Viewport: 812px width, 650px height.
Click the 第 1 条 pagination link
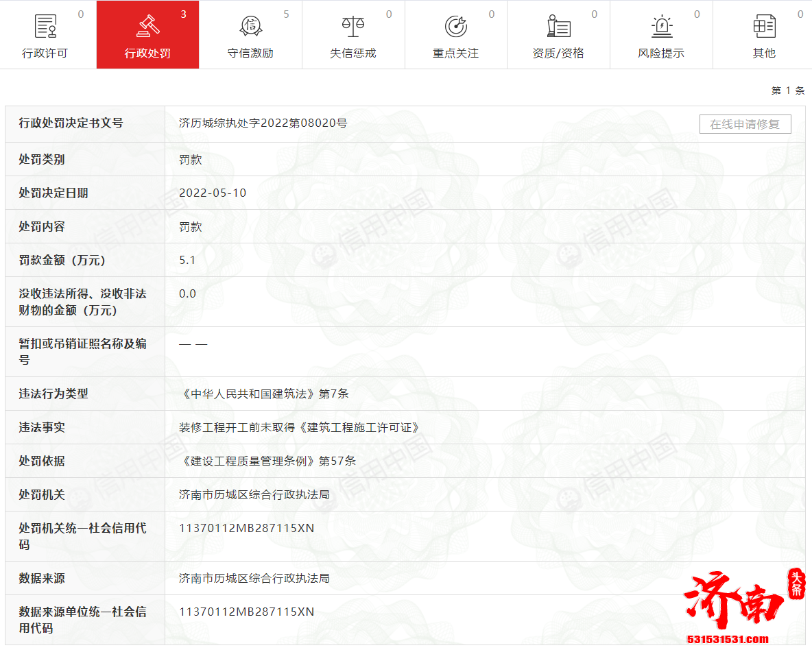[787, 90]
